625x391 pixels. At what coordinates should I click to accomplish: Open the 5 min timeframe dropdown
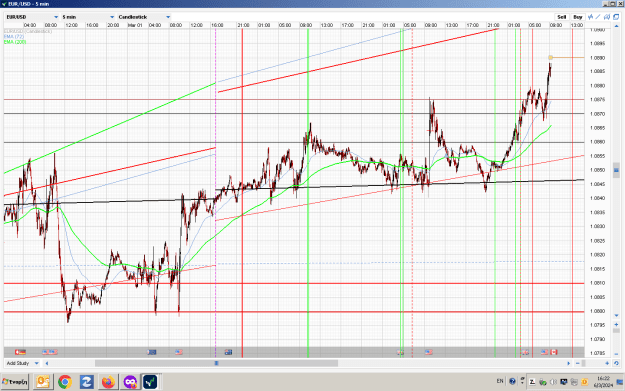click(88, 17)
